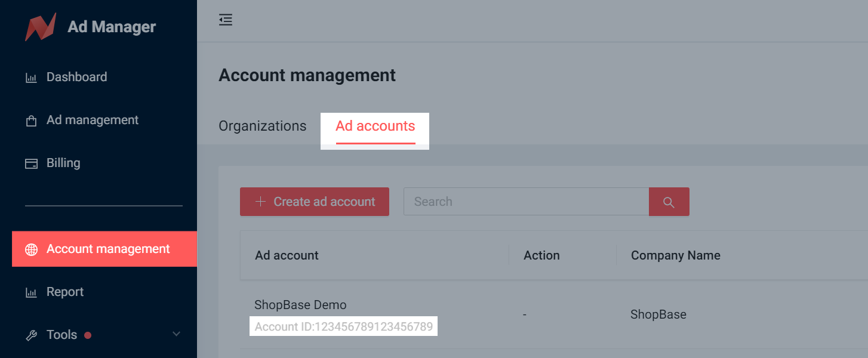Open the ShopBase Demo ad account

(300, 305)
